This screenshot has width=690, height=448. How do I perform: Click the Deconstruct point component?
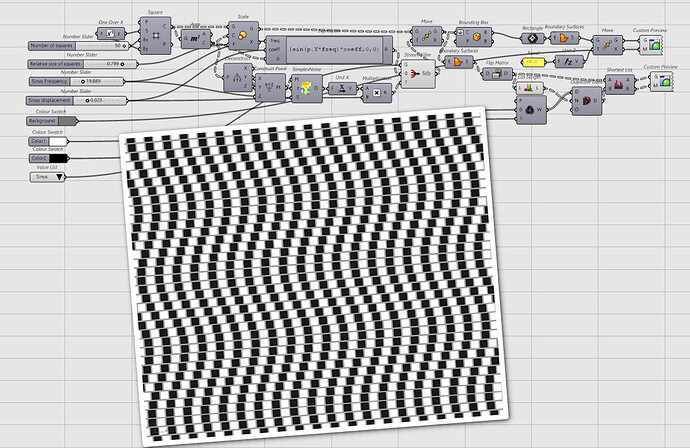point(238,77)
